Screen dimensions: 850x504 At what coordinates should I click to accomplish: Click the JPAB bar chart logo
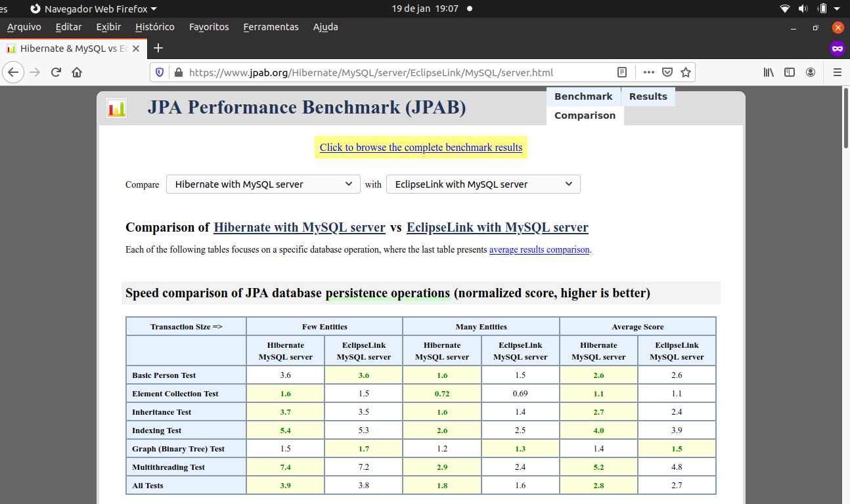click(116, 108)
